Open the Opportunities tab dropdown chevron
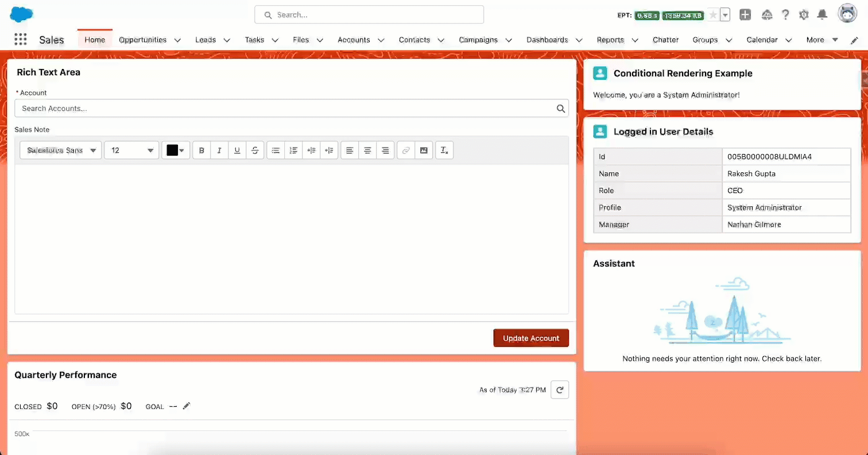868x455 pixels. pos(177,40)
